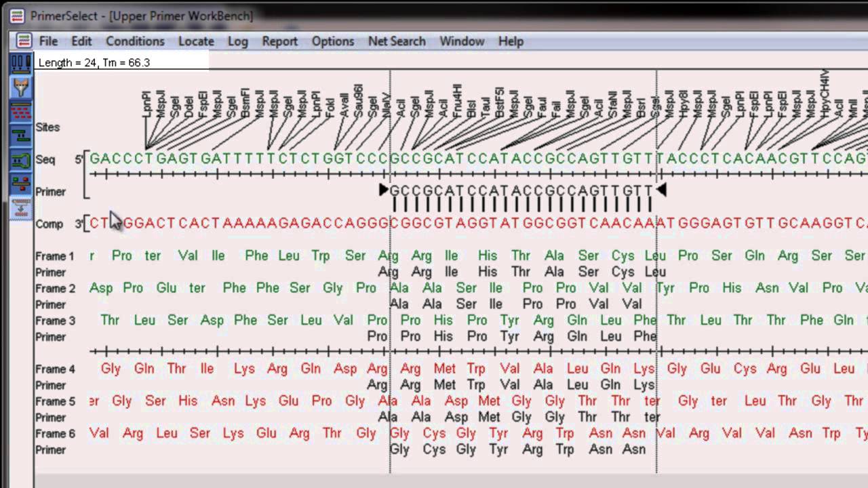Viewport: 868px width, 488px height.
Task: Click the Length = 24, Tm = 66.3 readout
Action: pos(94,62)
